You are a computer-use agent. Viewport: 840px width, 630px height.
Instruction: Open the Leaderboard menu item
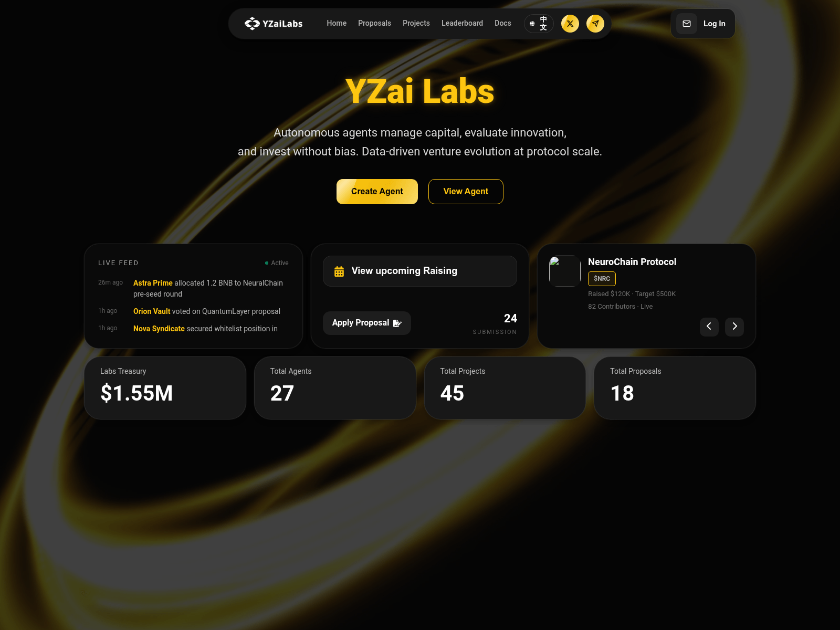[x=462, y=23]
